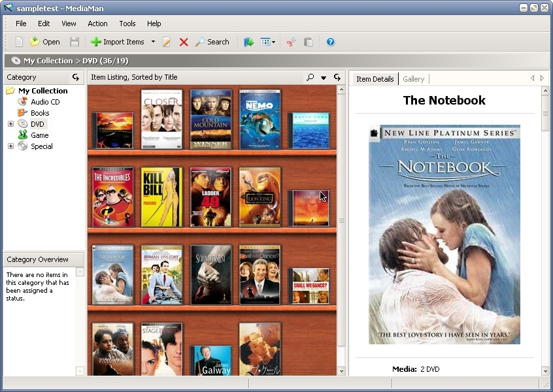Select the Lion King DVD cover
The width and height of the screenshot is (553, 392).
pos(260,197)
